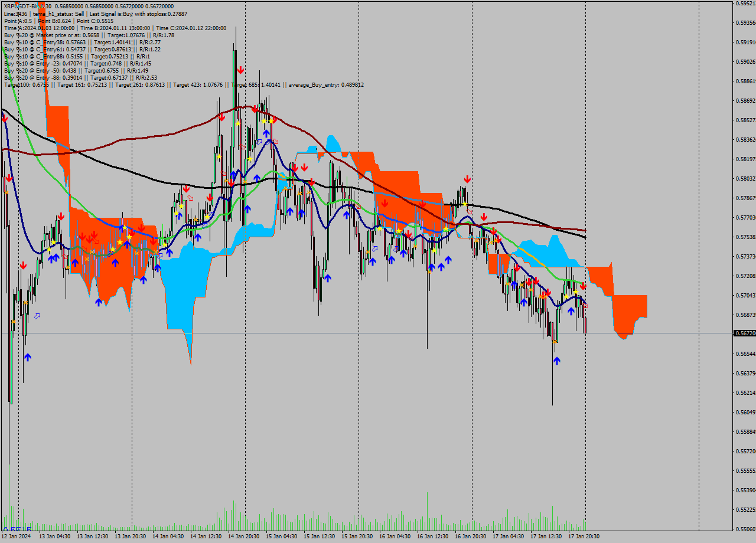Click the '16 Jan 04:30' time axis label
The height and width of the screenshot is (543, 756).
pyautogui.click(x=395, y=537)
